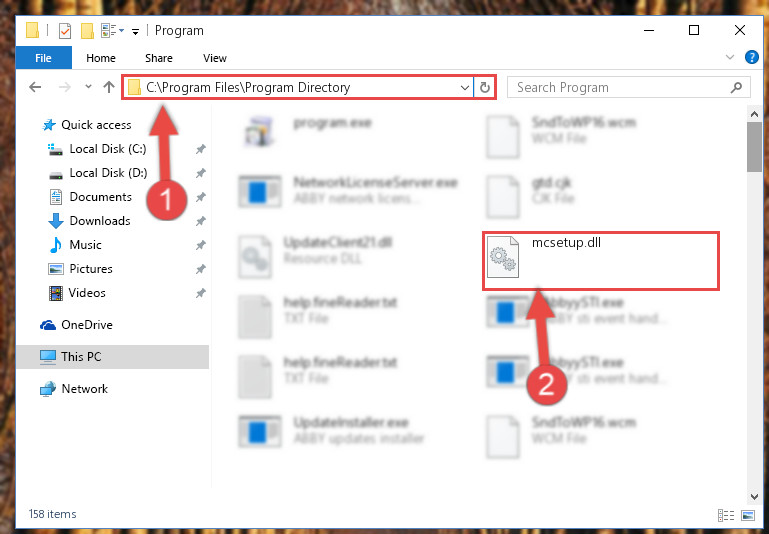The image size is (769, 534).
Task: Select OneDrive in navigation pane
Action: point(76,325)
